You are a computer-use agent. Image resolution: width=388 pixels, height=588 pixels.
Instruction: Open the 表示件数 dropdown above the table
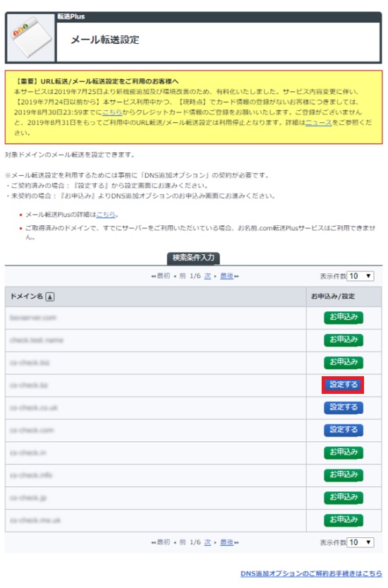pos(360,276)
